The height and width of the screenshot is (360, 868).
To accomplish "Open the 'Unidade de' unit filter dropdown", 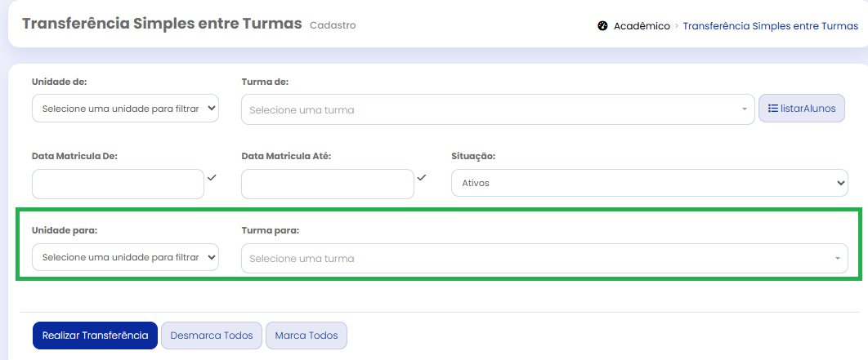I will coord(125,108).
